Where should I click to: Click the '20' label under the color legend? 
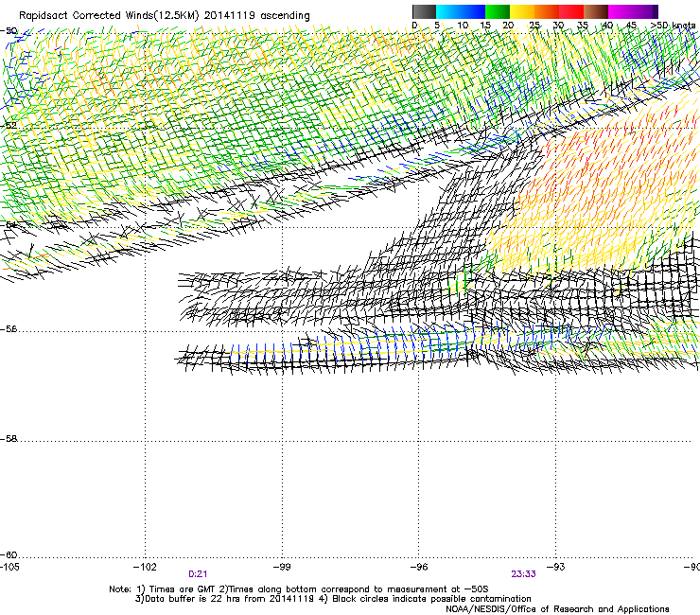pos(508,26)
